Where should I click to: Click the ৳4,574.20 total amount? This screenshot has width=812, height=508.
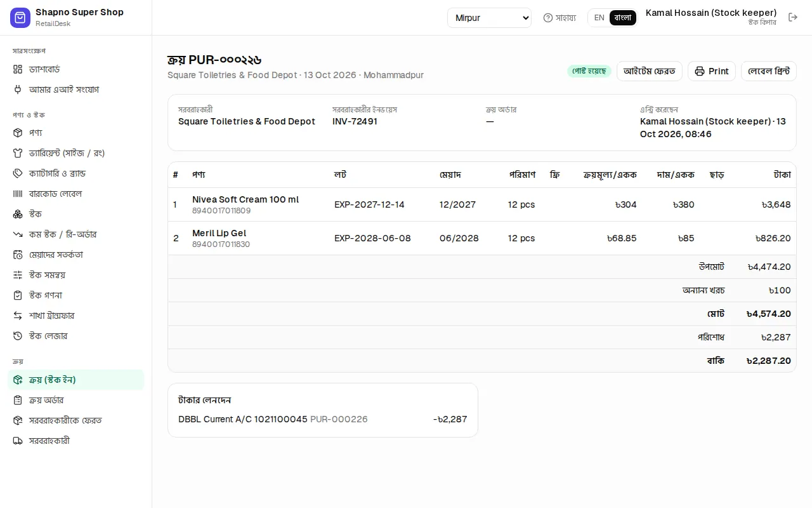tap(769, 314)
